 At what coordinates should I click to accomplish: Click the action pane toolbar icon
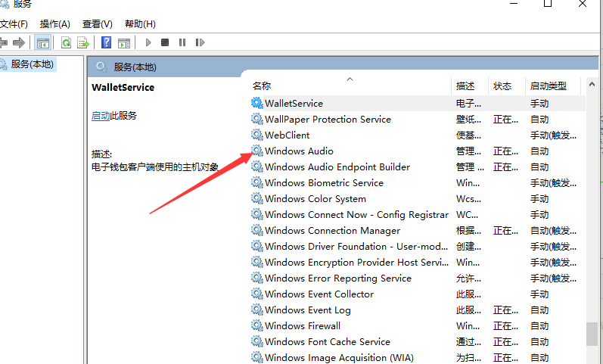(124, 42)
